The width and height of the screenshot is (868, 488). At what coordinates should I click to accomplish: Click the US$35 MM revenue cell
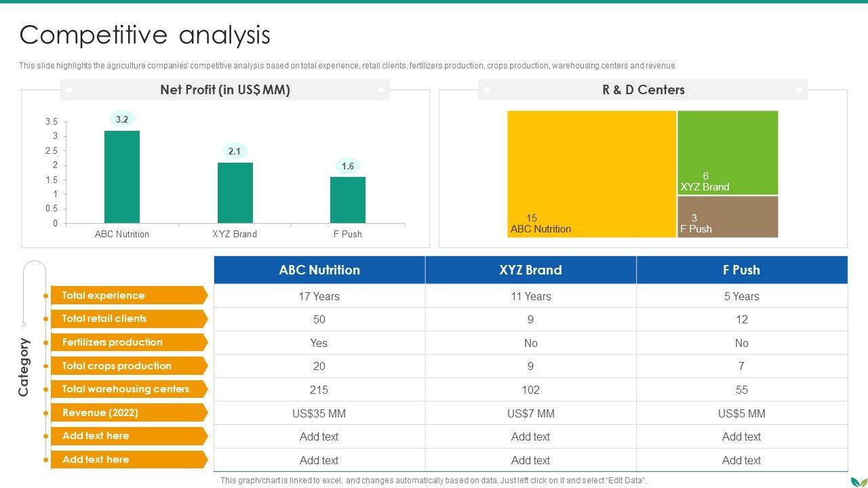[319, 413]
